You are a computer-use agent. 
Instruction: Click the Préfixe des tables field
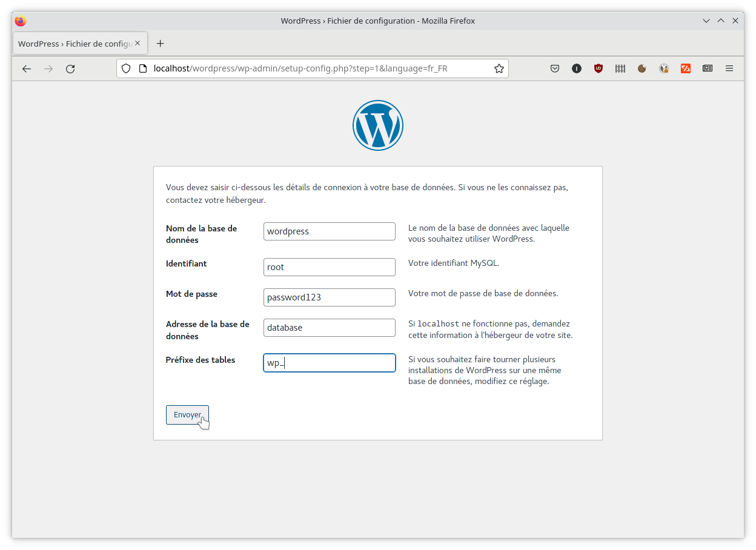(329, 362)
